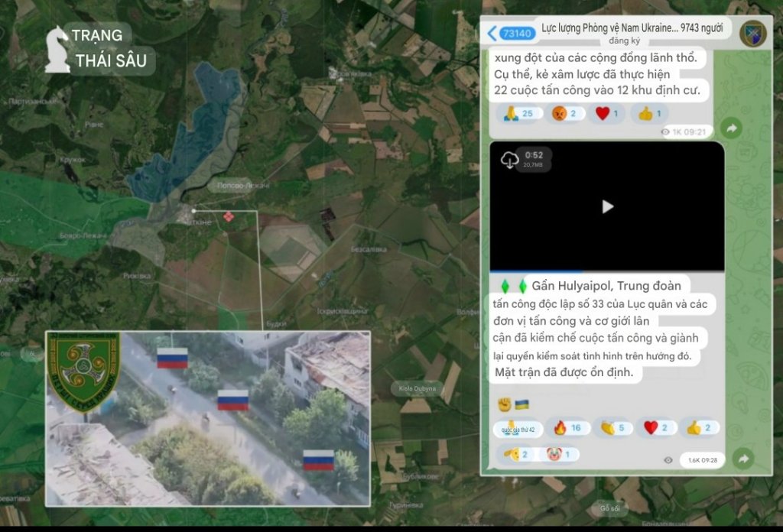
Task: Go back using the Telegram back arrow
Action: [492, 33]
